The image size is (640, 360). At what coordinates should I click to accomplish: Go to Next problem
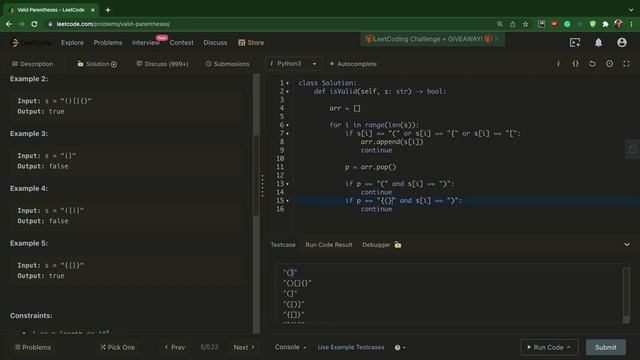pos(244,347)
